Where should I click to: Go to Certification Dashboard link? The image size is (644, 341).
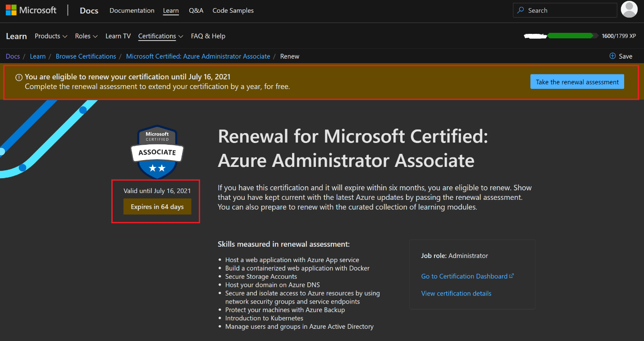[x=464, y=276]
